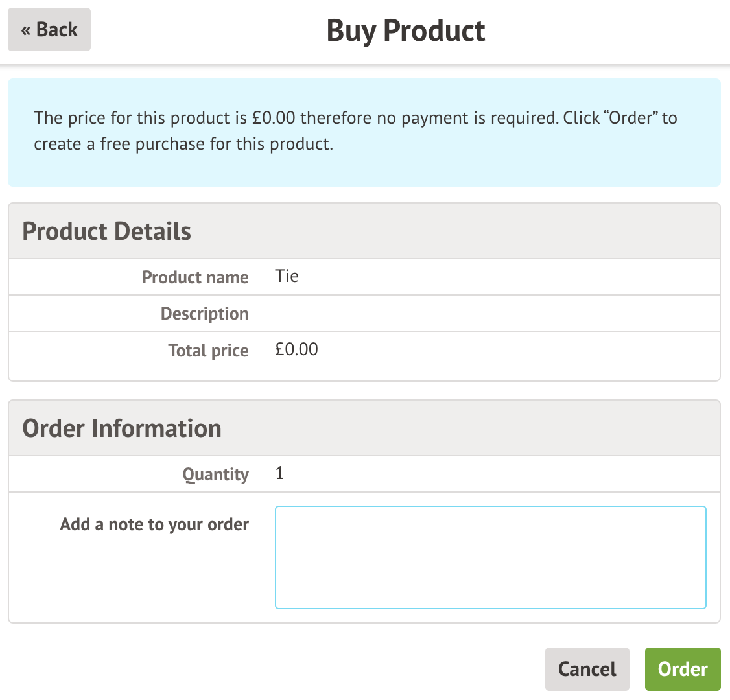Click the green Order button

683,669
